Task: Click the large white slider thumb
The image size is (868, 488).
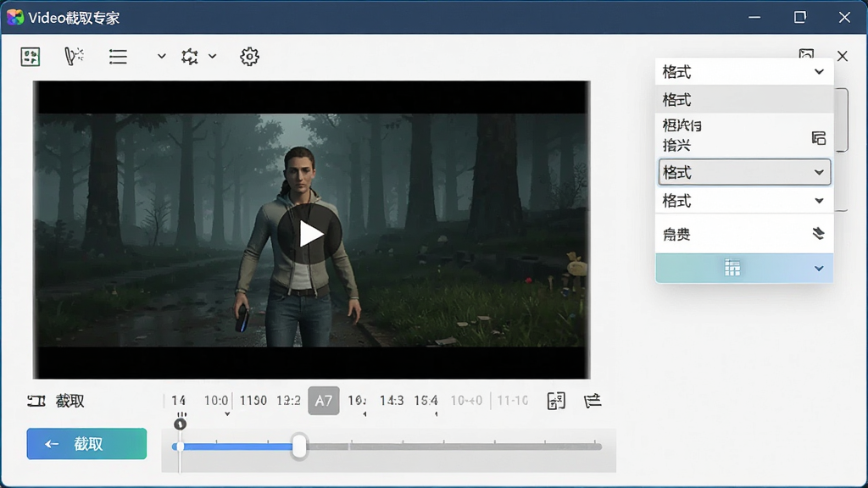Action: point(299,446)
